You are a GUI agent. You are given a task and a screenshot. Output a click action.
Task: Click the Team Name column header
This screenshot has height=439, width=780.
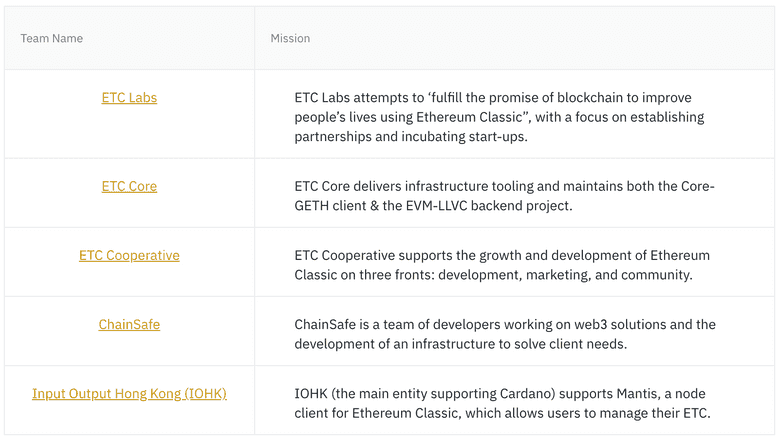51,38
